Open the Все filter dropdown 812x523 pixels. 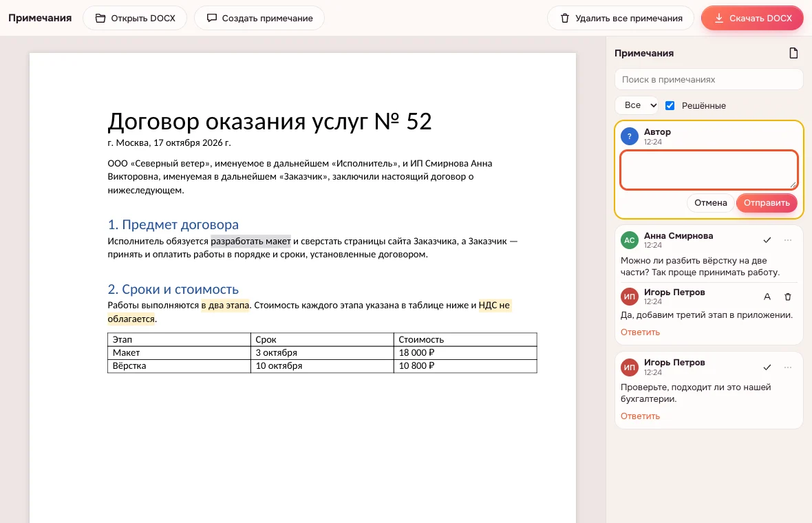tap(637, 105)
